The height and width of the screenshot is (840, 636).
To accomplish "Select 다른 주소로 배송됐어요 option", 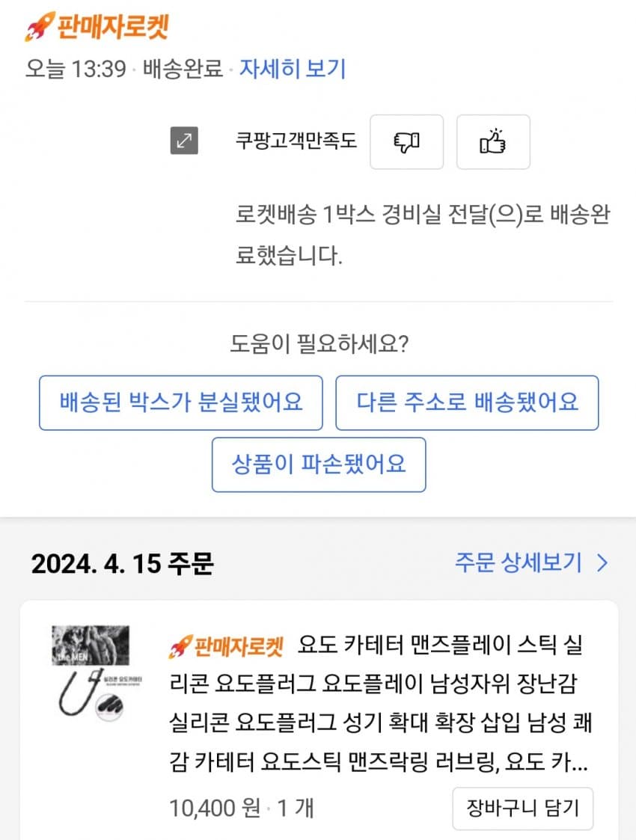I will click(x=467, y=403).
